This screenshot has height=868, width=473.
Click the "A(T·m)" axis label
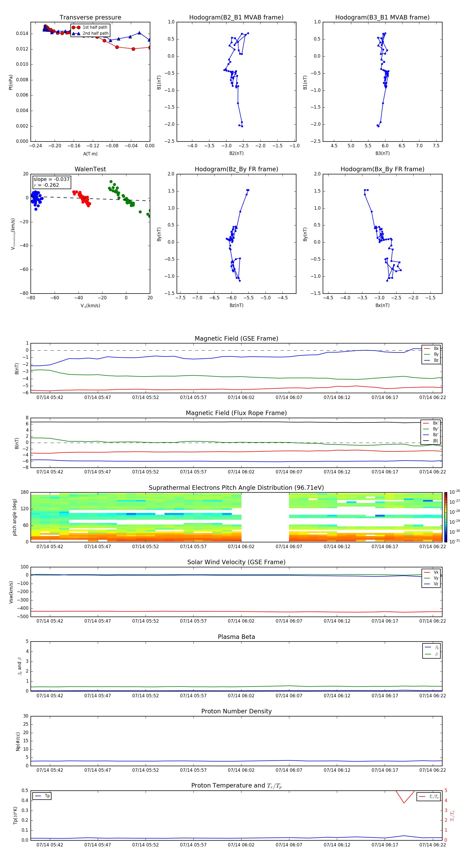point(90,154)
